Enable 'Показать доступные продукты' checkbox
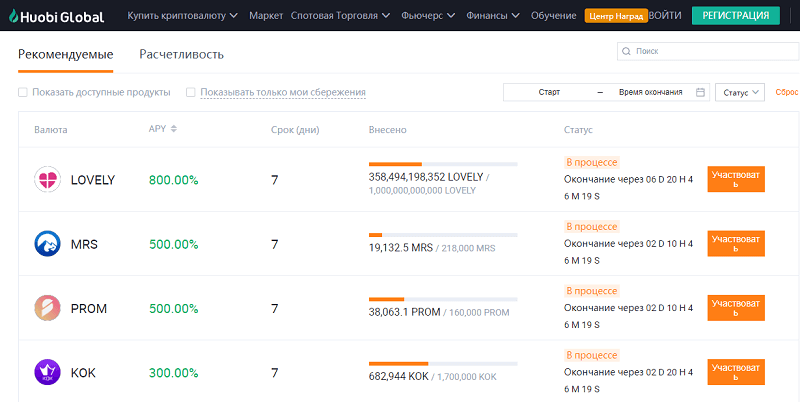 (22, 92)
